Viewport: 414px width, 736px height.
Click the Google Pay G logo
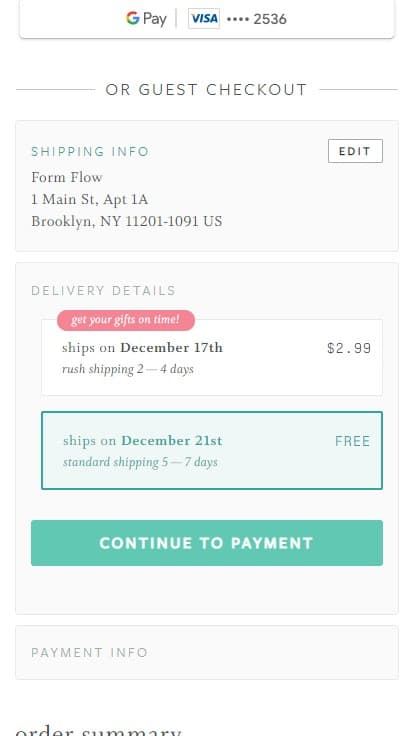133,18
